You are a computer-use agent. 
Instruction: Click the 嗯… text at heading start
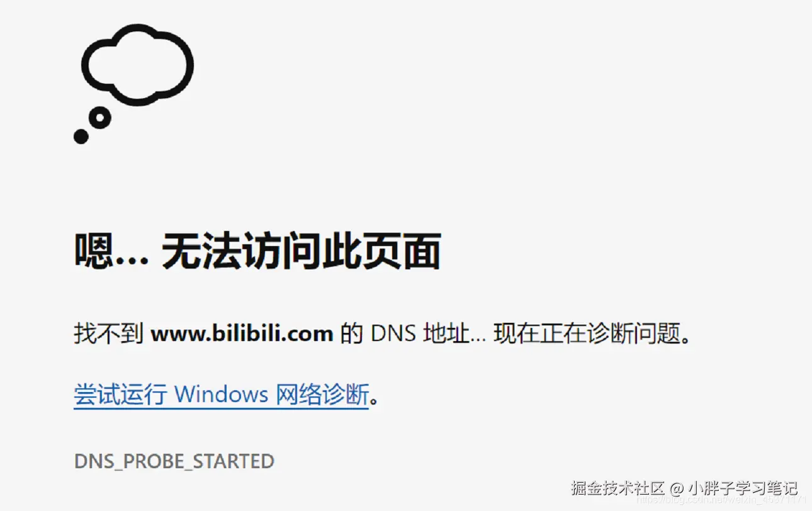(x=111, y=251)
